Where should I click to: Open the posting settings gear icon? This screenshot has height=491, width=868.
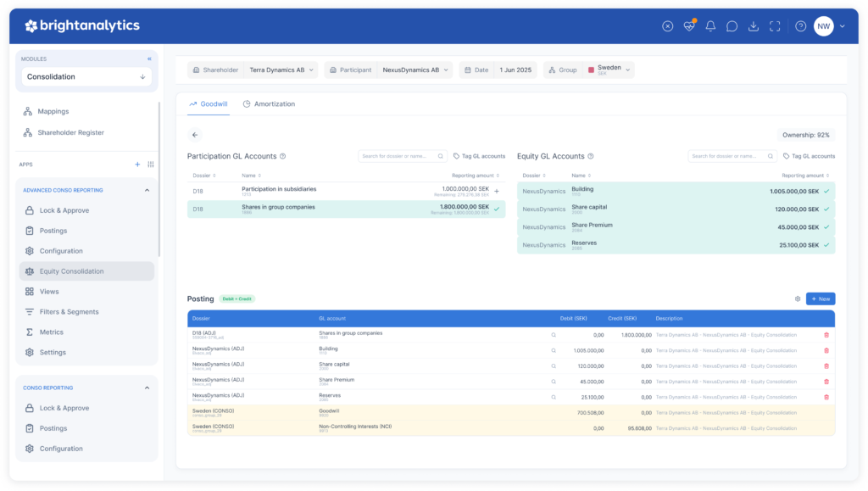coord(798,299)
